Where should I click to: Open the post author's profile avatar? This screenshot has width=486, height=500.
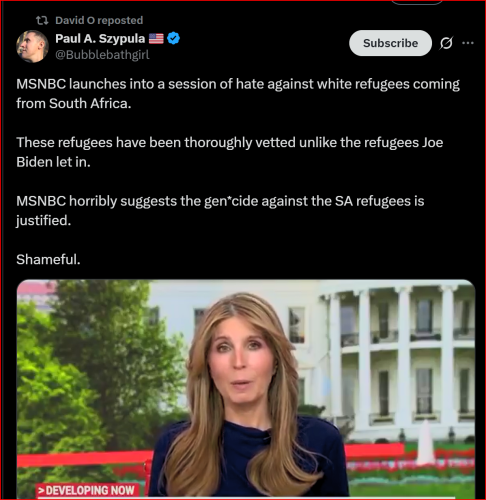(32, 46)
